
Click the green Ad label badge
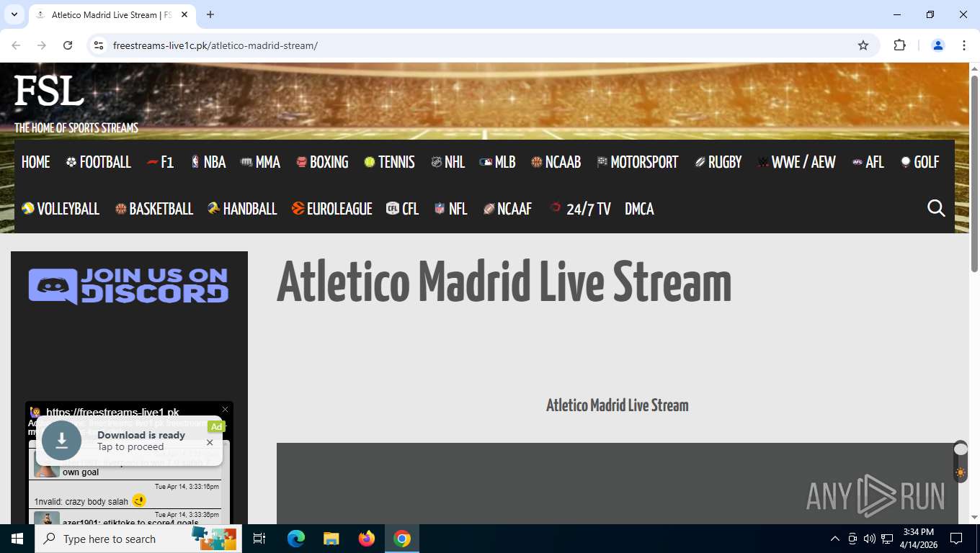coord(216,427)
